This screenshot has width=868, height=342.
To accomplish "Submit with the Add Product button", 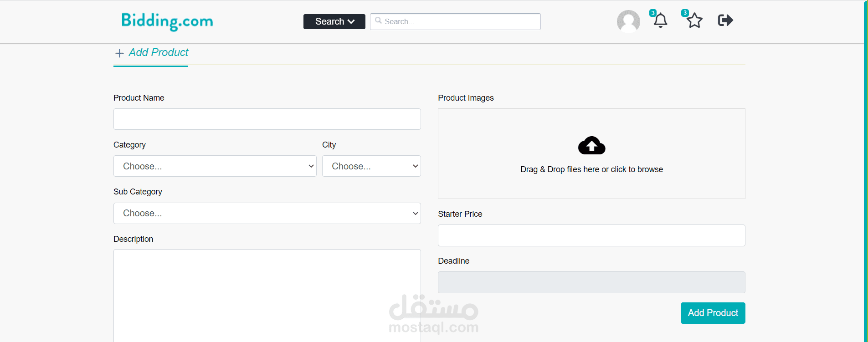I will pyautogui.click(x=713, y=313).
